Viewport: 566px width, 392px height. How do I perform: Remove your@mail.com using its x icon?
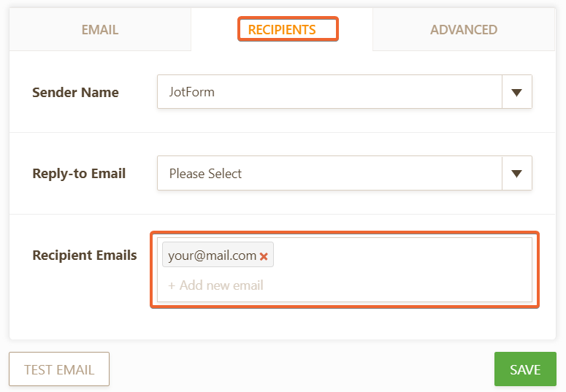pos(264,256)
